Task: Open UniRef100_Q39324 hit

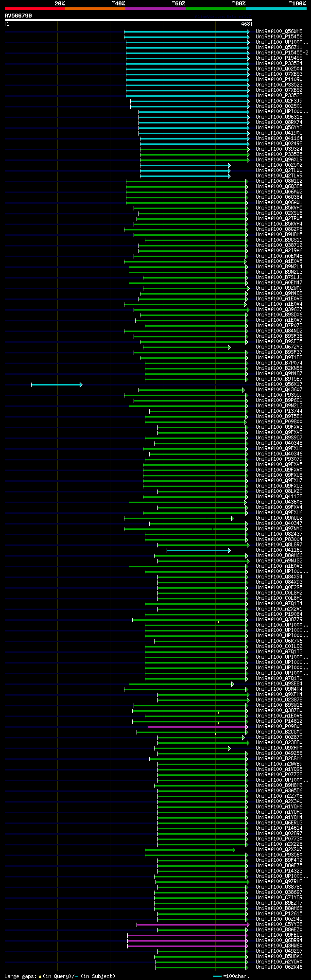Action: 279,149
